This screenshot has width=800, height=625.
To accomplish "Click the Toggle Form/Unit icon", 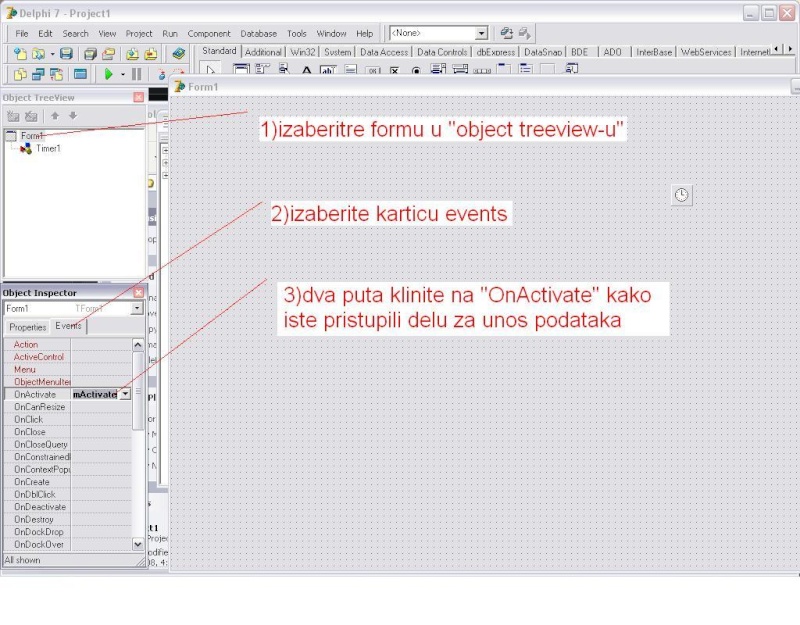I will tap(57, 74).
